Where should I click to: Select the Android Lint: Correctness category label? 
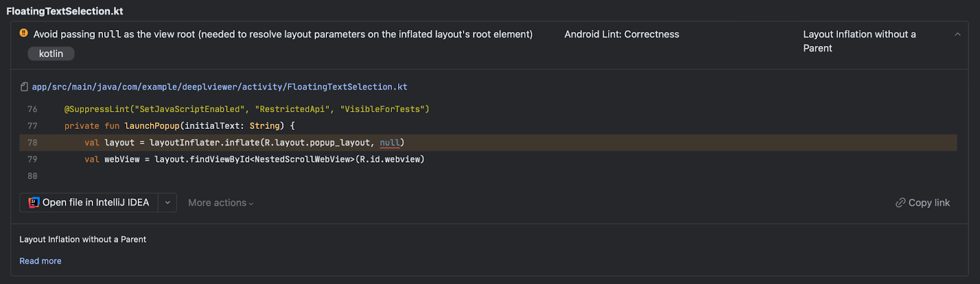[x=622, y=34]
